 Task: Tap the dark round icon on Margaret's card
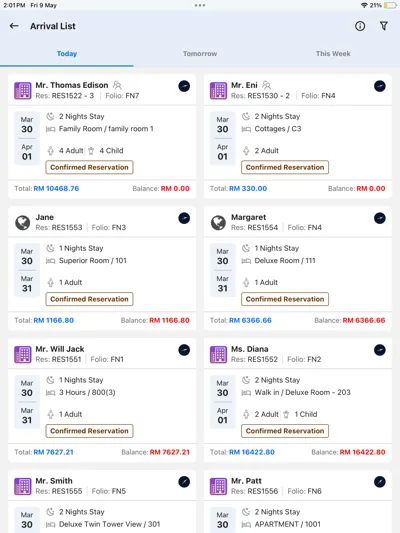coord(380,218)
